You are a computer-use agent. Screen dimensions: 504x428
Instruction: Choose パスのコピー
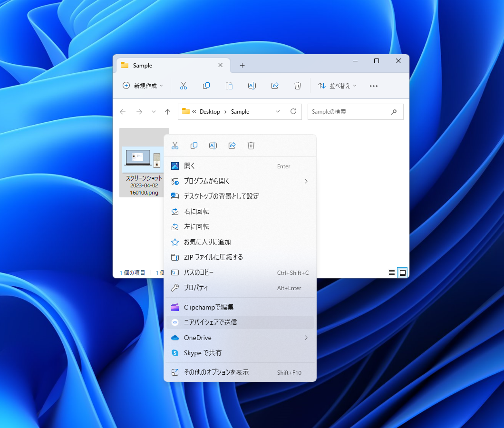(240, 272)
